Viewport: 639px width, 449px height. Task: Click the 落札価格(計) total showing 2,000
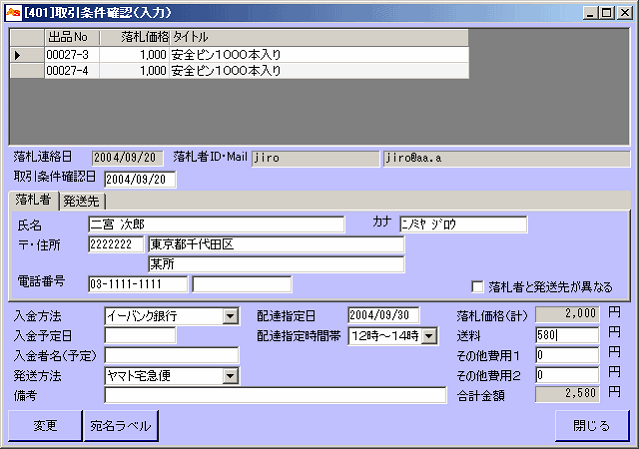pos(567,313)
